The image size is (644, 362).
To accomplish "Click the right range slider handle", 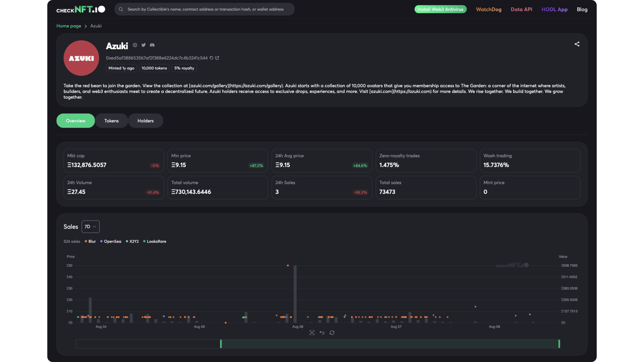I will (x=559, y=344).
